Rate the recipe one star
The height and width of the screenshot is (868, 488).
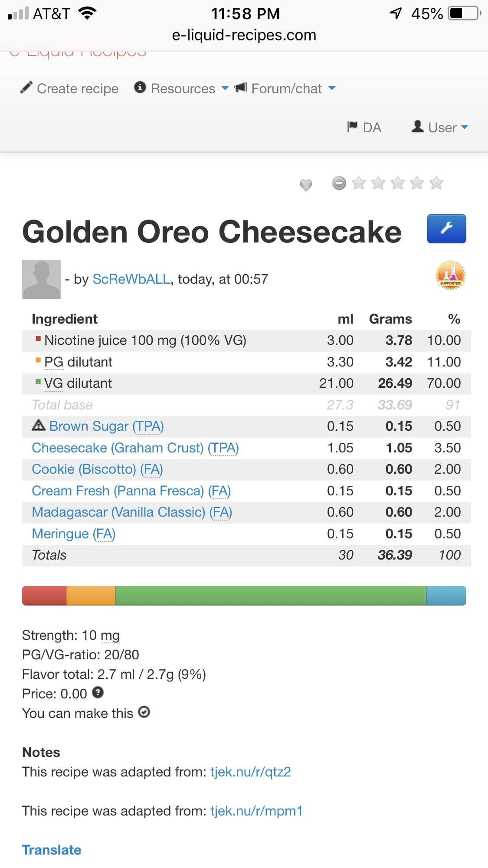pos(359,183)
